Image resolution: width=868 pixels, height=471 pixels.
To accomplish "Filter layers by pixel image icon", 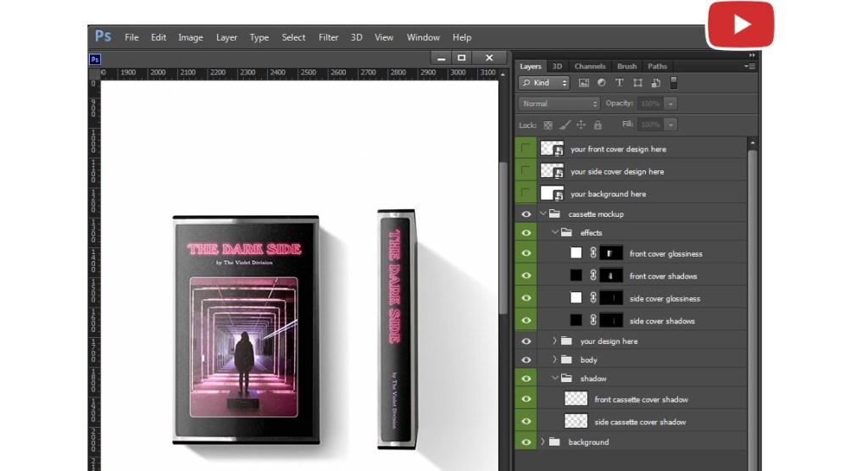I will pyautogui.click(x=583, y=83).
